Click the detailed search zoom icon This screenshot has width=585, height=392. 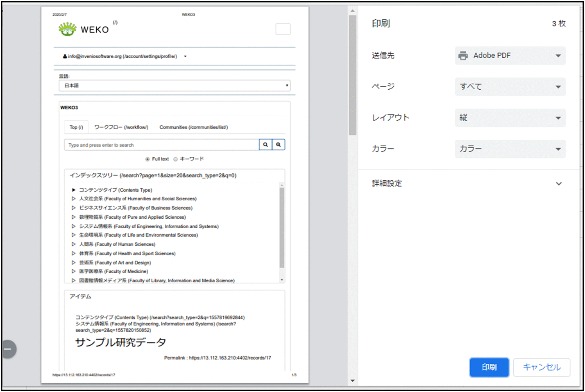pos(279,145)
